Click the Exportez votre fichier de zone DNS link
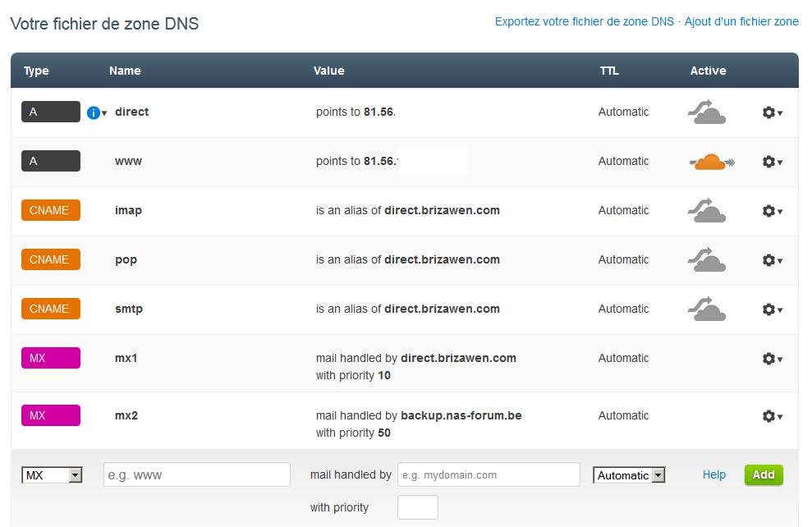Image resolution: width=812 pixels, height=527 pixels. pos(584,22)
